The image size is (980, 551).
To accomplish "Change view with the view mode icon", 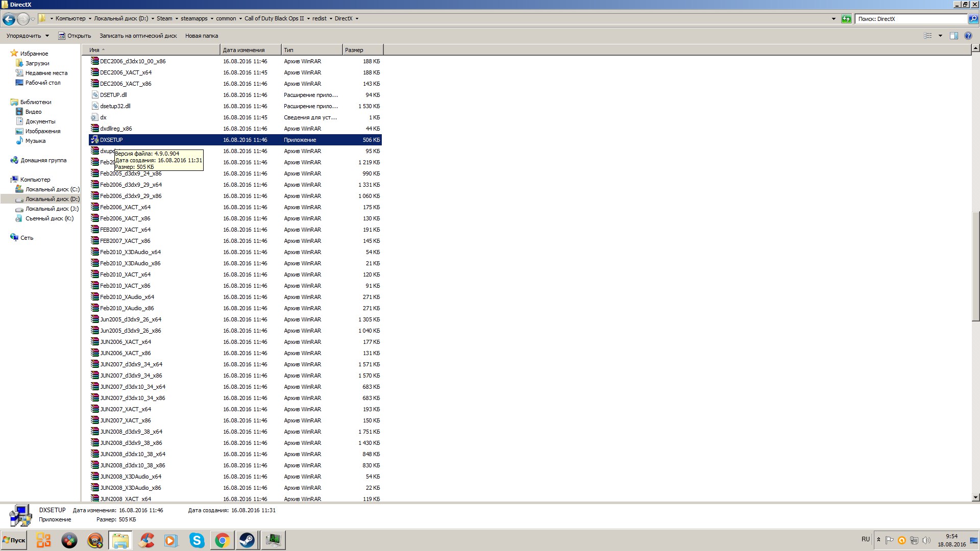I will (x=928, y=36).
